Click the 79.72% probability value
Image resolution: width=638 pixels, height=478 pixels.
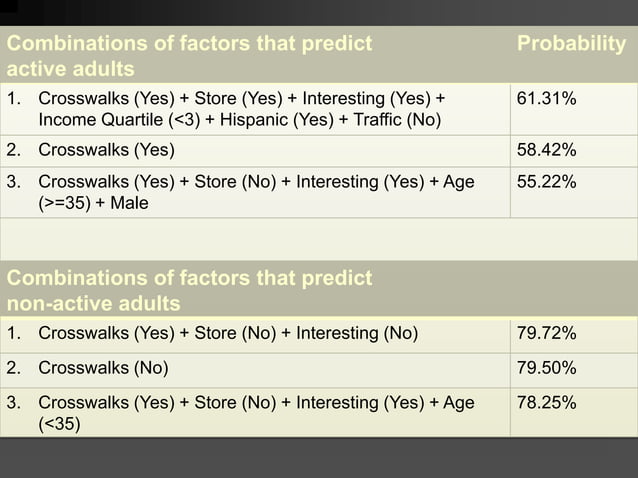click(546, 333)
